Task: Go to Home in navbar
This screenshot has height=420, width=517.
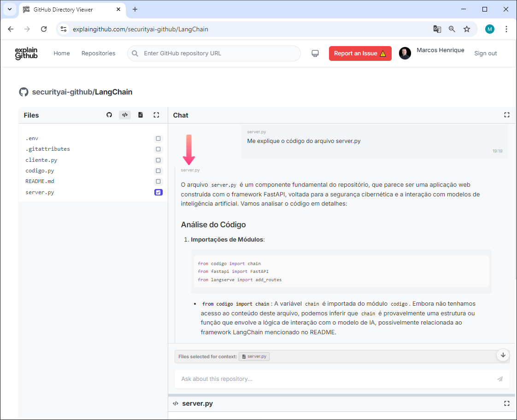Action: 62,53
